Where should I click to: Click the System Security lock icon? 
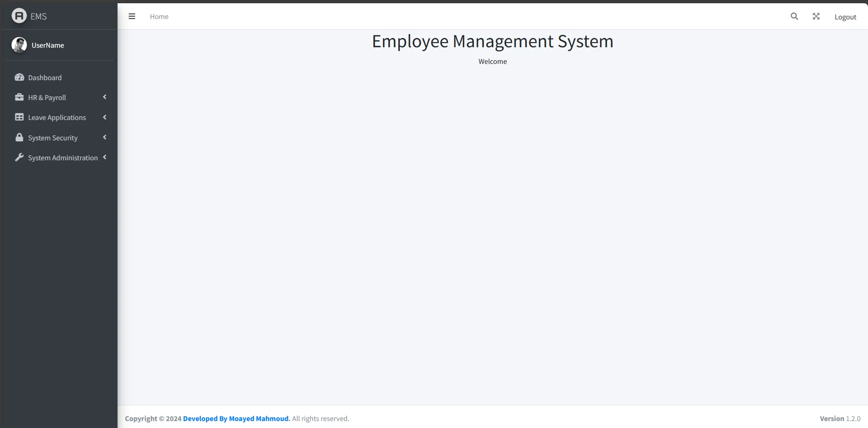pyautogui.click(x=19, y=138)
